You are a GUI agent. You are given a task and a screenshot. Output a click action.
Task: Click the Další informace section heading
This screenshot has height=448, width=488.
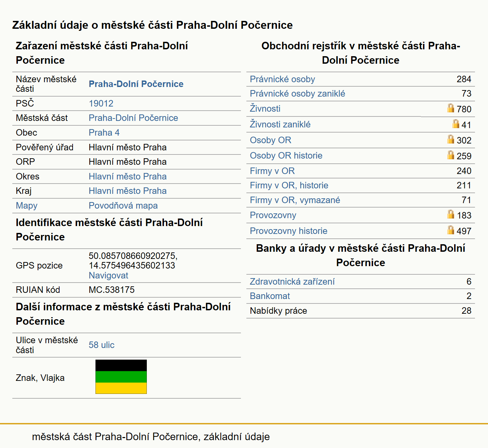pyautogui.click(x=123, y=314)
